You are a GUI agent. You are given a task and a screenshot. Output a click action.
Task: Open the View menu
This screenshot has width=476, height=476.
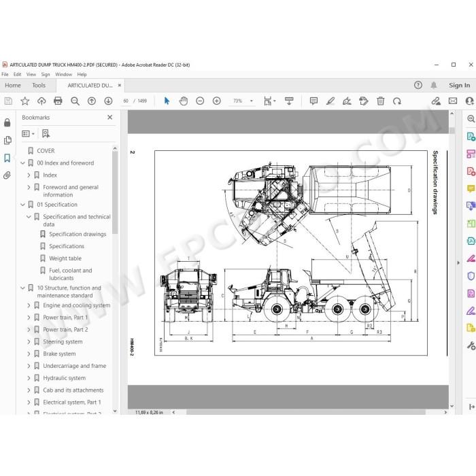31,74
